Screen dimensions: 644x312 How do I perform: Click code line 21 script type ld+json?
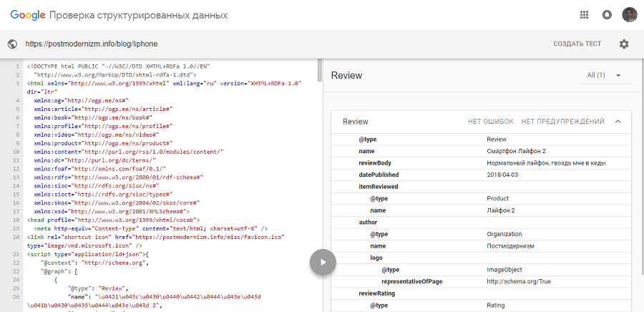pos(87,255)
